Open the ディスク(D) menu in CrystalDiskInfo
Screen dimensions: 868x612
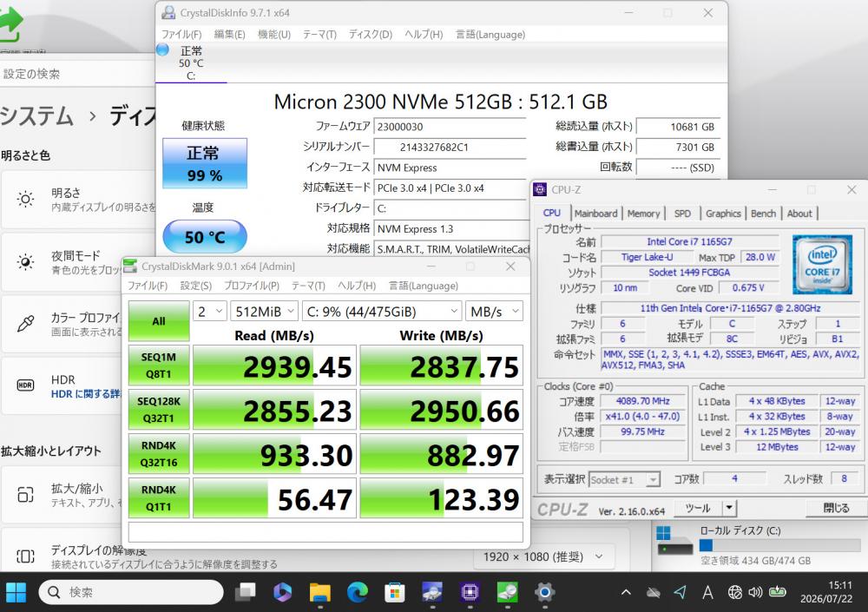pos(371,35)
